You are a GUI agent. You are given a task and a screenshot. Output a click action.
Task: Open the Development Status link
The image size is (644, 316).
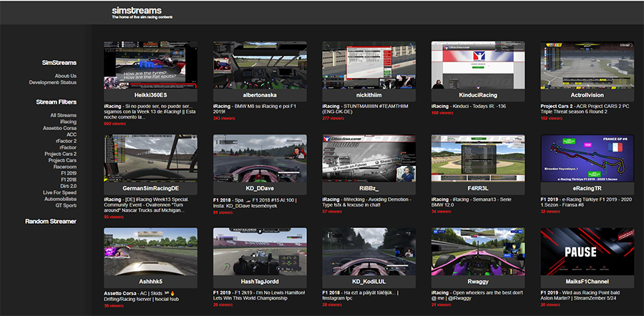[52, 82]
